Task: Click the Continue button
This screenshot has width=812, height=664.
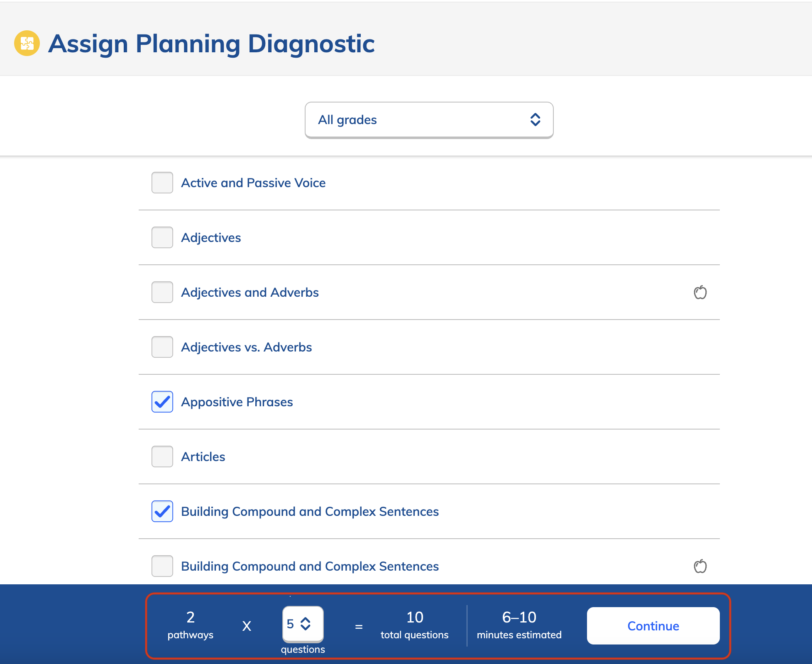Action: (x=653, y=626)
